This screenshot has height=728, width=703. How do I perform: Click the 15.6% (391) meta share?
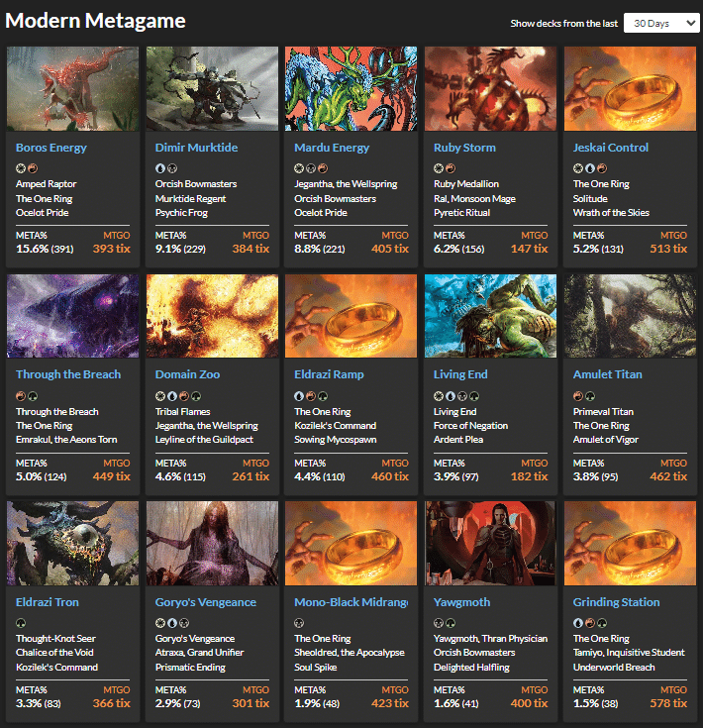pos(45,249)
